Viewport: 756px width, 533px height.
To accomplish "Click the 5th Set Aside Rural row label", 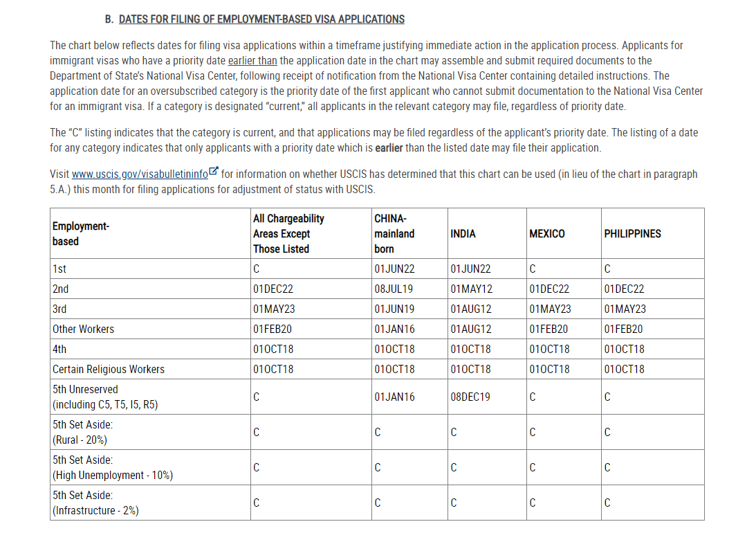I will [82, 432].
